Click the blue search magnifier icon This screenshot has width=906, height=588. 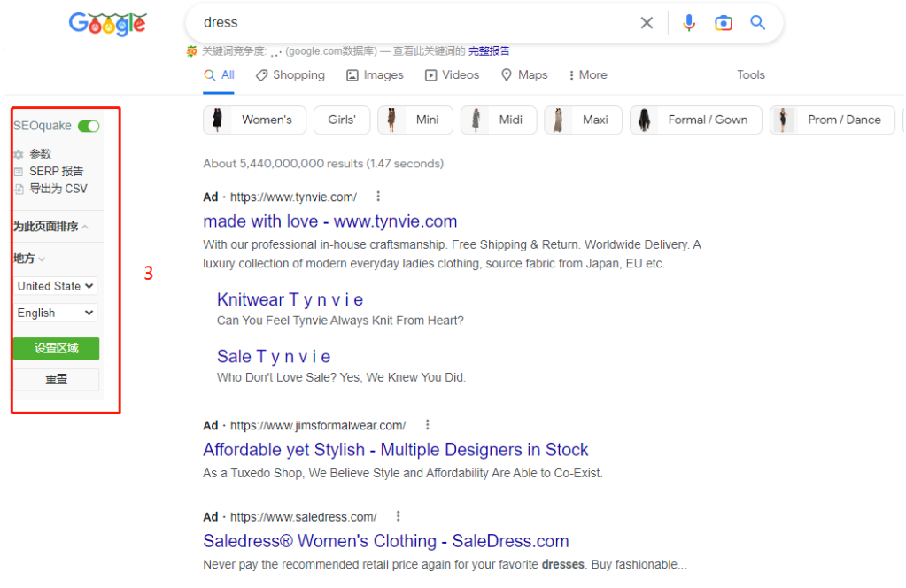coord(757,22)
